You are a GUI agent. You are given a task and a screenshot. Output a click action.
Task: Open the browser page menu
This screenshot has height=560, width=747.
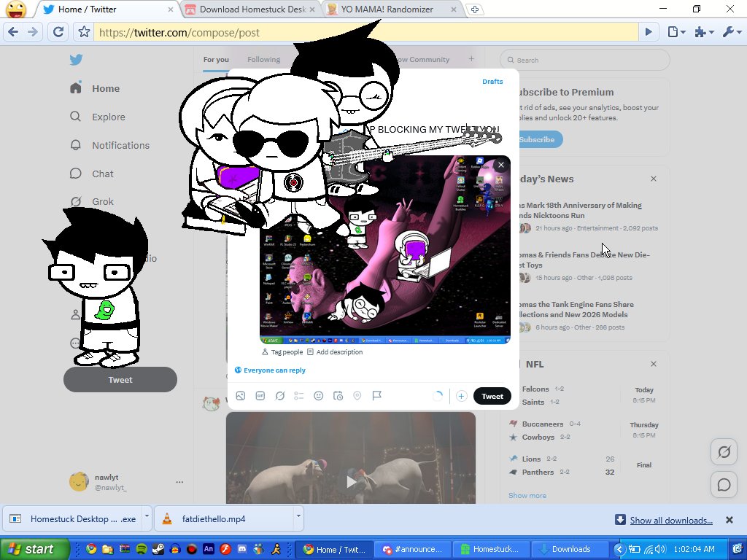[x=676, y=32]
